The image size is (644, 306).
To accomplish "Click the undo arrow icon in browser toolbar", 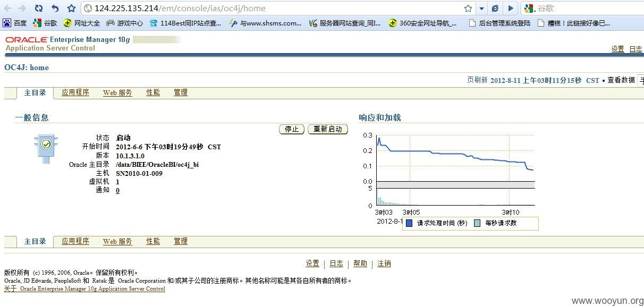I will coord(55,8).
